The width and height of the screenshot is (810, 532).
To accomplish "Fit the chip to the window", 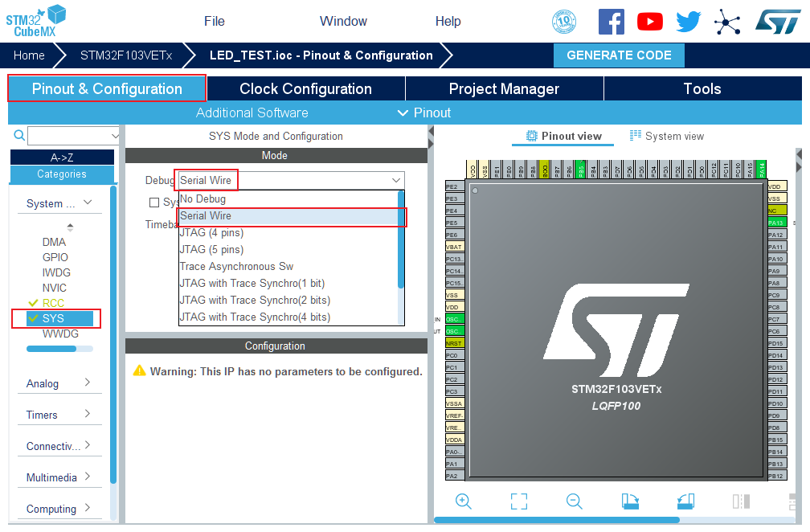I will tap(519, 501).
